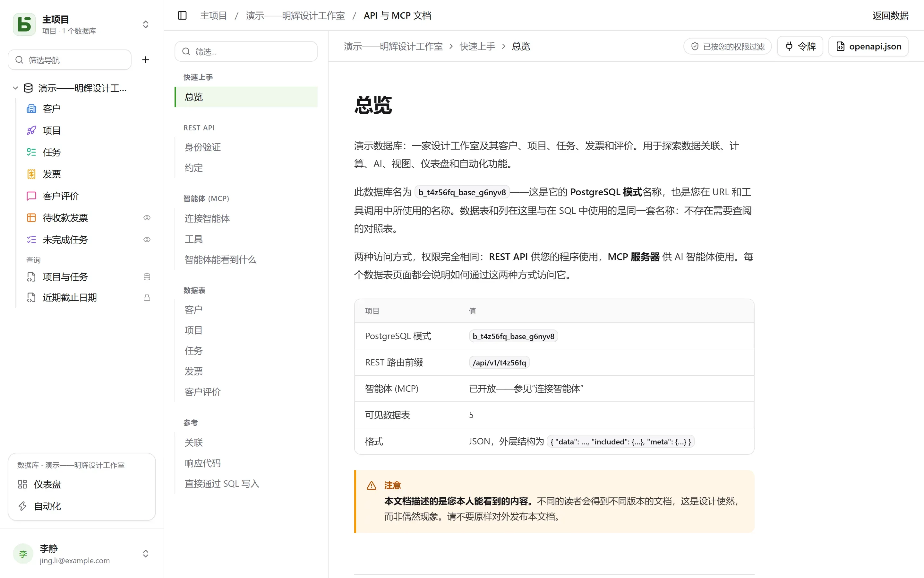
Task: Click the green B project logo
Action: pos(24,24)
